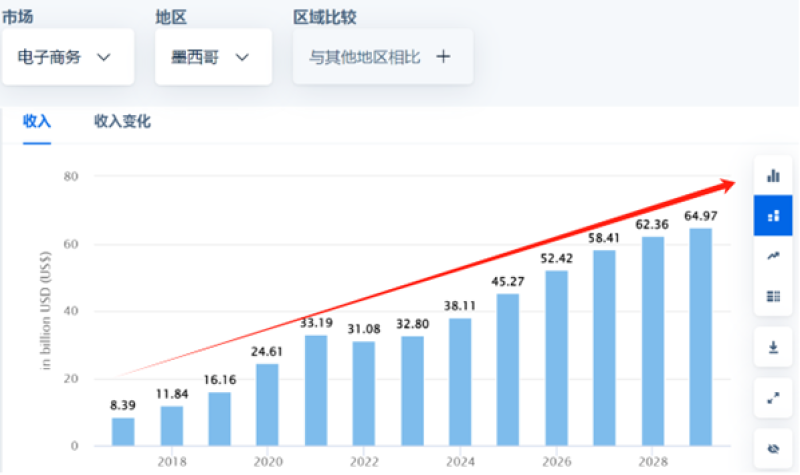Click the 2021 bar showing 33.19
Image resolution: width=800 pixels, height=475 pixels.
coord(316,390)
